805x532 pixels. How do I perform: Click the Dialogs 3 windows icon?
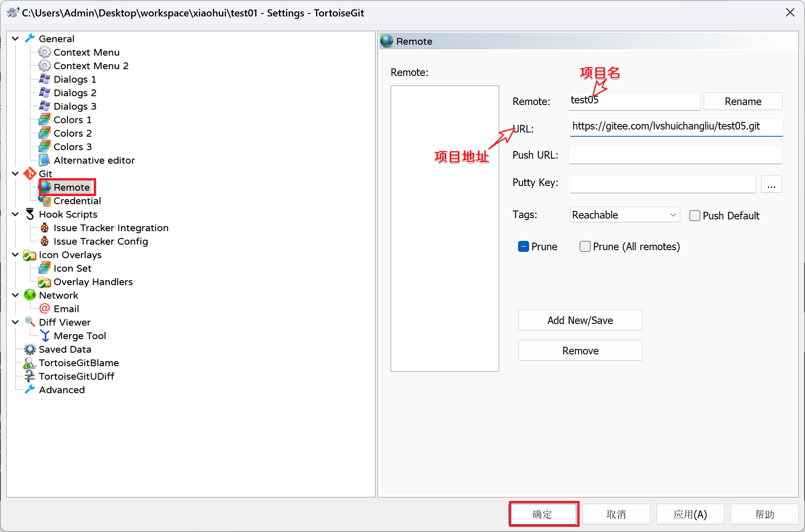(x=44, y=106)
